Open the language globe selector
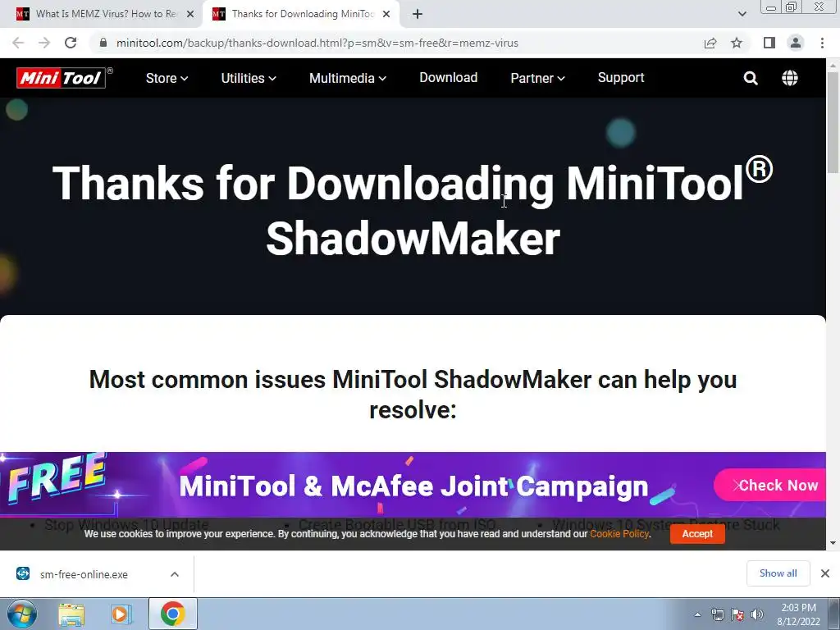The height and width of the screenshot is (630, 840). pyautogui.click(x=790, y=78)
